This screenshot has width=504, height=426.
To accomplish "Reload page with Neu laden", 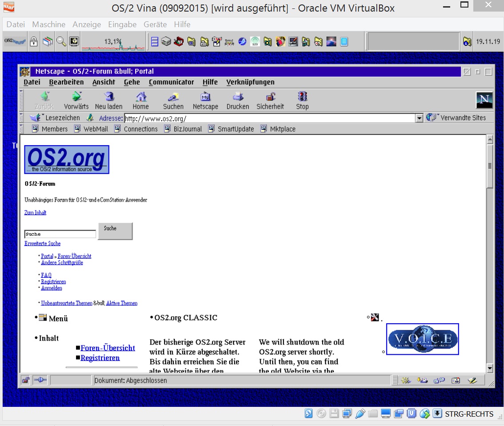I will pos(109,101).
